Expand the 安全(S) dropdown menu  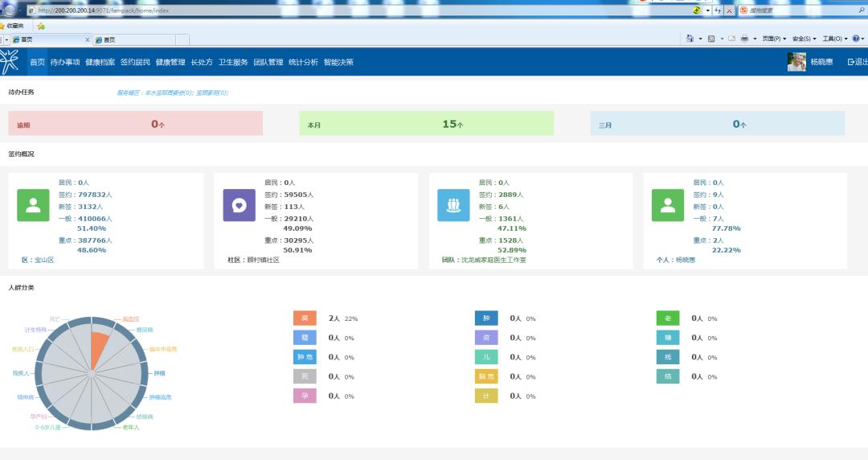coord(804,39)
